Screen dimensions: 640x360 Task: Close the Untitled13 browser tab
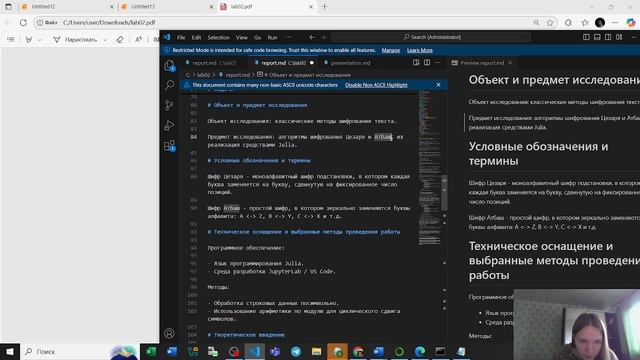[211, 7]
